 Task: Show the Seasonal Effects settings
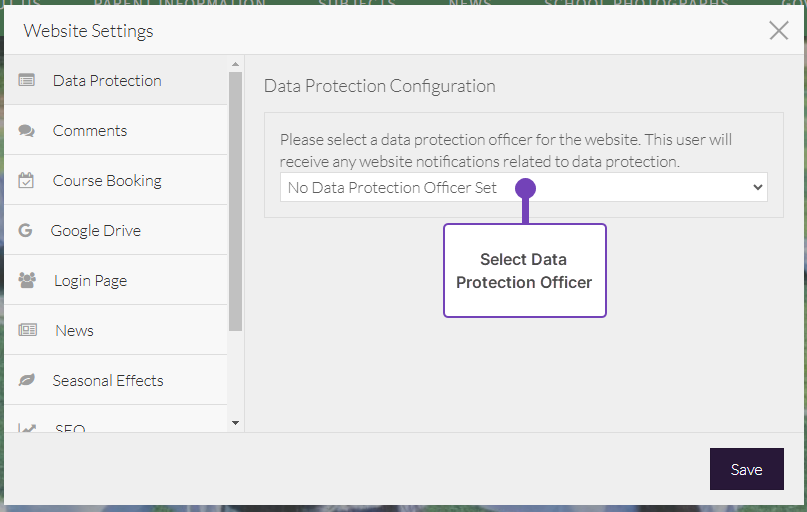pyautogui.click(x=108, y=380)
